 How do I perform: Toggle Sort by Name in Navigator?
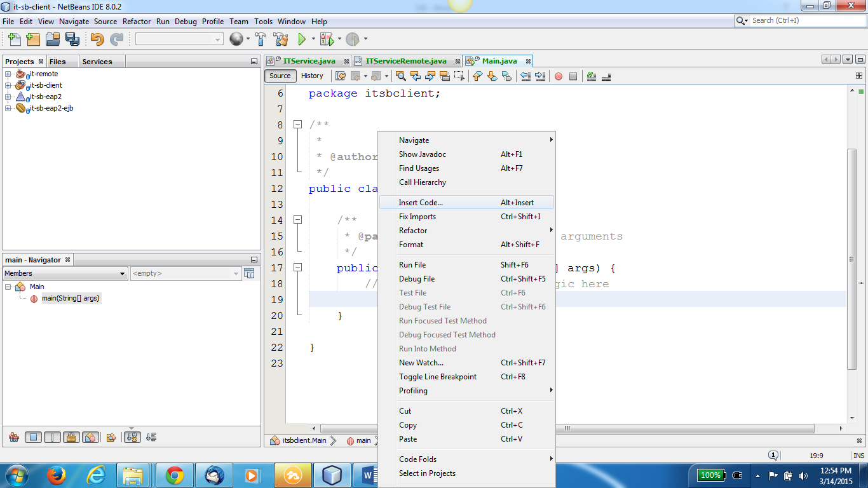132,437
